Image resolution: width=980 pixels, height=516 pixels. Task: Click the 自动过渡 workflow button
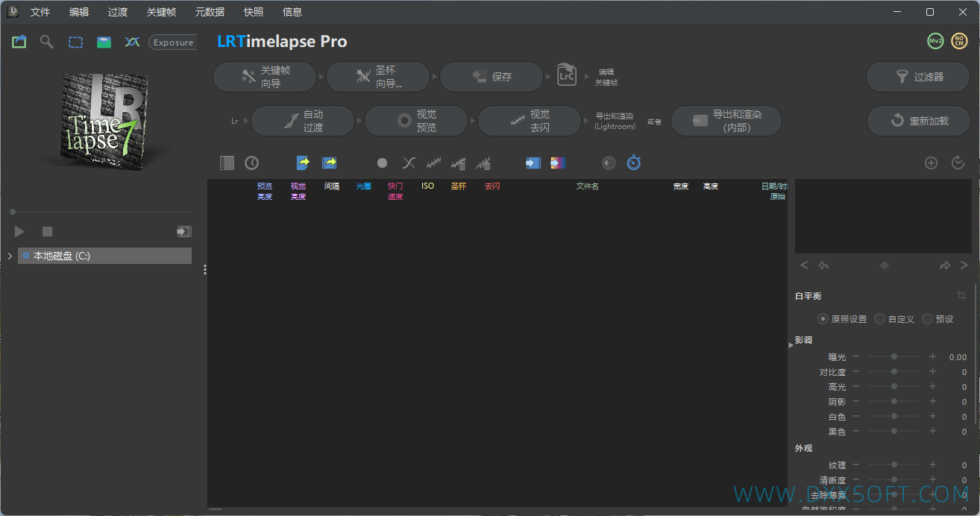click(x=303, y=121)
